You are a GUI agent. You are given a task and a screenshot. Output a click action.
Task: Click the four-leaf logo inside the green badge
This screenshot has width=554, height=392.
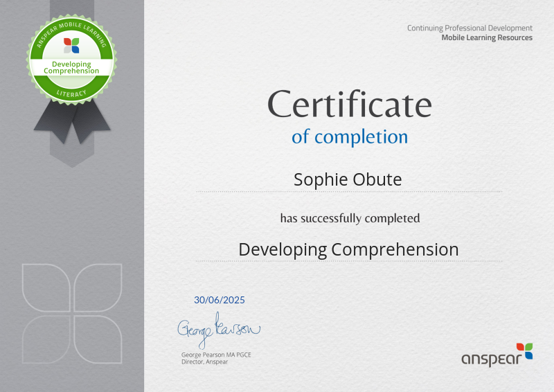coord(71,46)
